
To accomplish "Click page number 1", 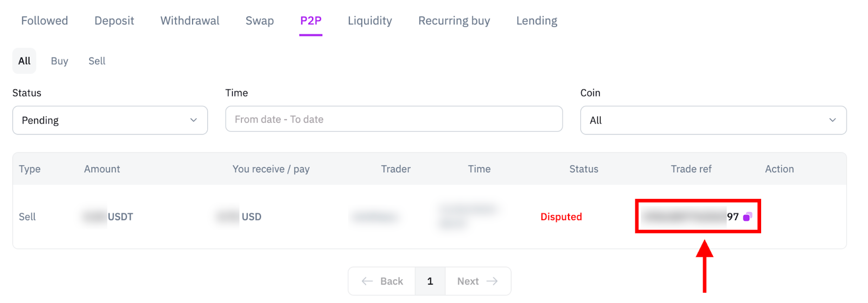I will pyautogui.click(x=430, y=281).
